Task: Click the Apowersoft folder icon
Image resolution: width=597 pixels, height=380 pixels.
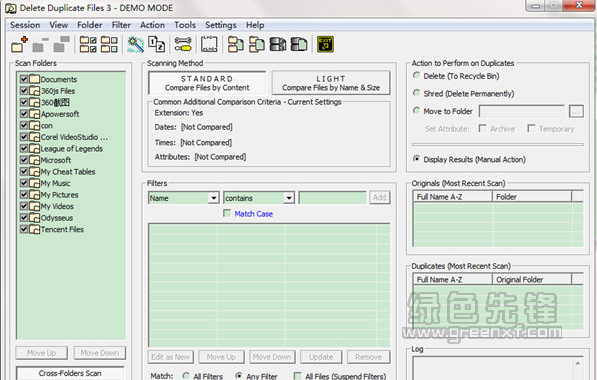Action: tap(35, 114)
